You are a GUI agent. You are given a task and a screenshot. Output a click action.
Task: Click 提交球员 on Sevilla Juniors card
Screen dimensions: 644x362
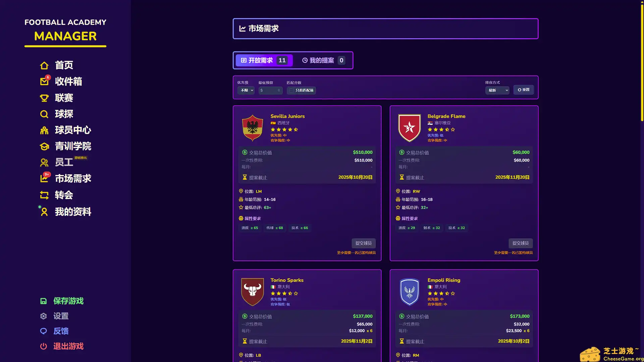[x=363, y=243]
